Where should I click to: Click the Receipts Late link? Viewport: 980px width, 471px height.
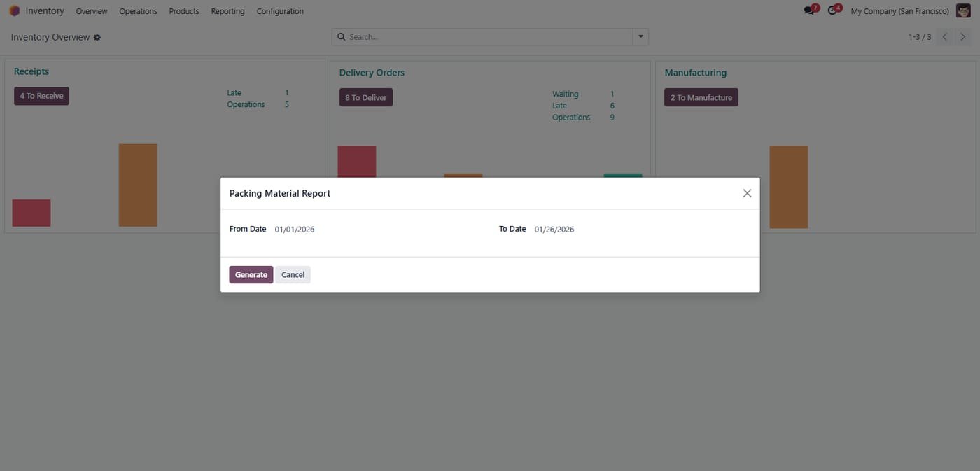coord(234,92)
